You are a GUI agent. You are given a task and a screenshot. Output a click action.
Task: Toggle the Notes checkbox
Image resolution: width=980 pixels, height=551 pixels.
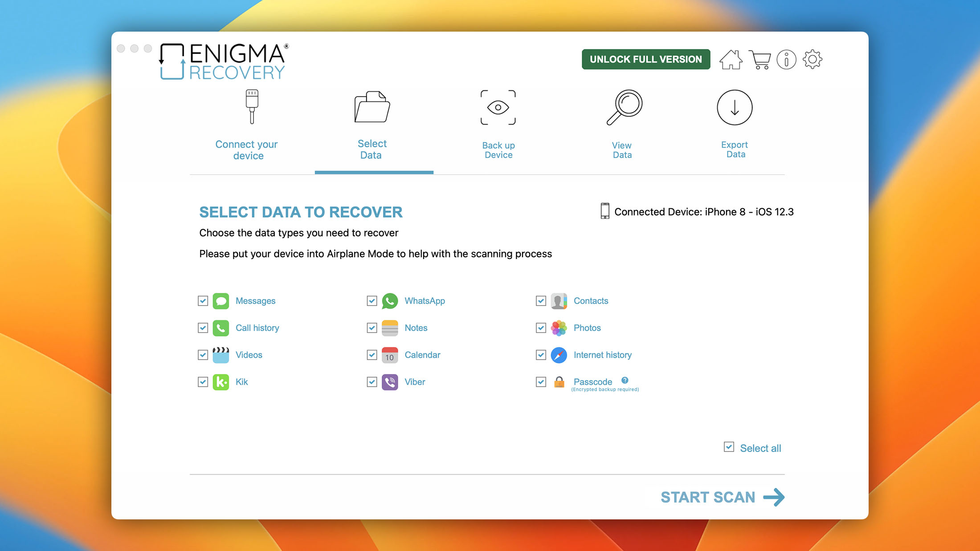pyautogui.click(x=372, y=328)
